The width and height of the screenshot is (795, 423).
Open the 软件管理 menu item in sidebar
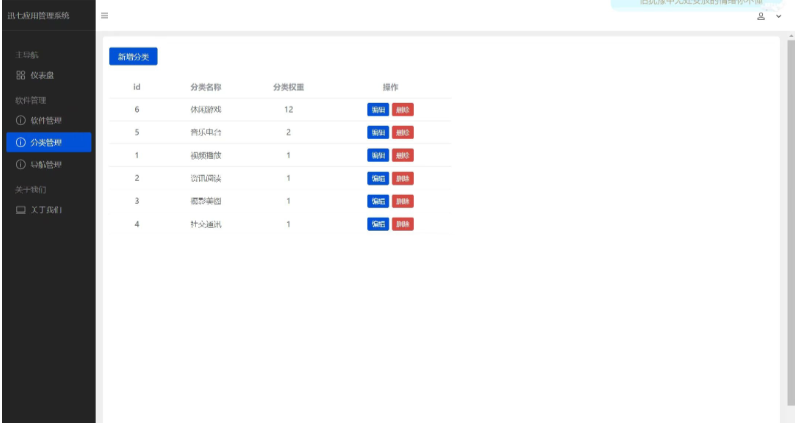point(47,120)
